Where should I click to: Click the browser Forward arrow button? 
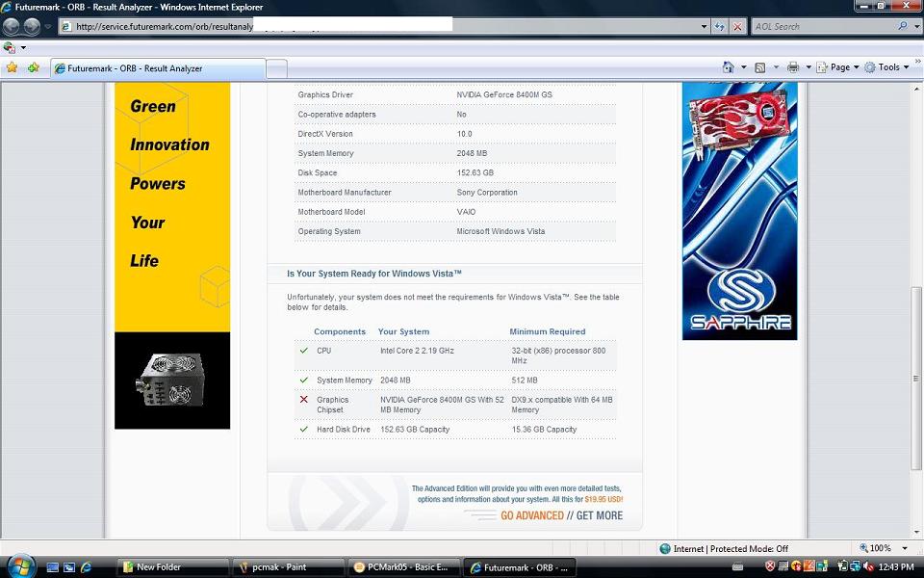coord(32,26)
